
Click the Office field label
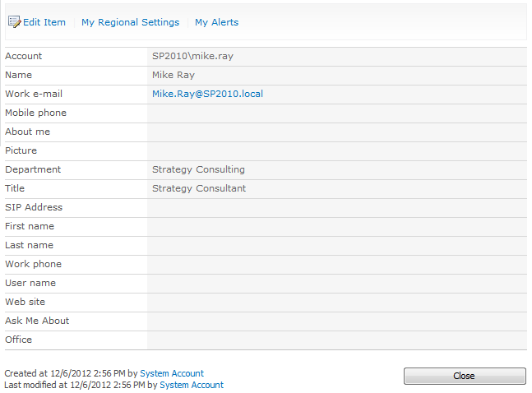pos(18,340)
